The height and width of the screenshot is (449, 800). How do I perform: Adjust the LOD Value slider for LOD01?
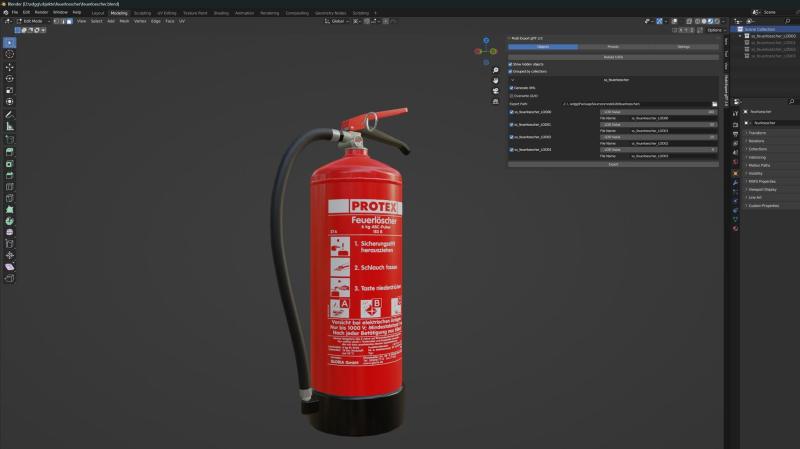pos(658,124)
